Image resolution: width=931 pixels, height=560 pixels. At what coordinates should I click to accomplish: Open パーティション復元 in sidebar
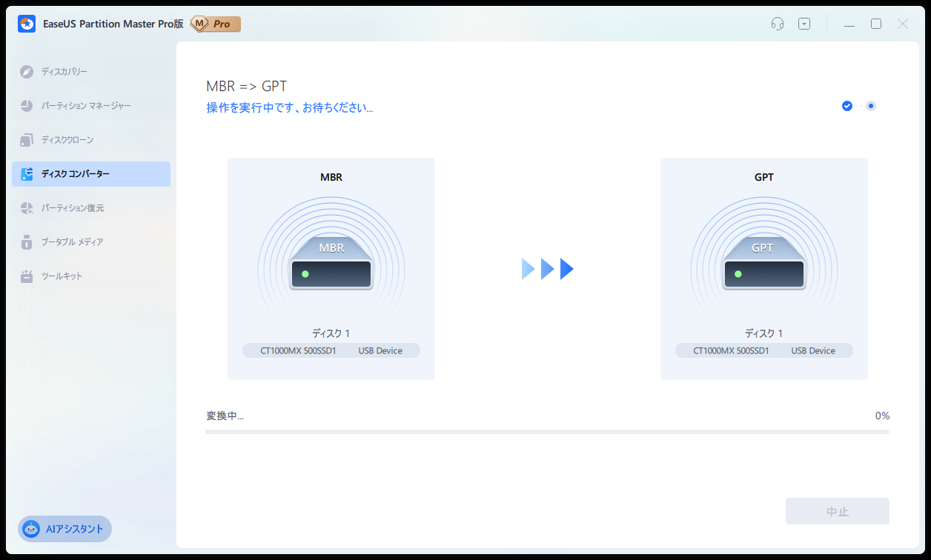(91, 208)
